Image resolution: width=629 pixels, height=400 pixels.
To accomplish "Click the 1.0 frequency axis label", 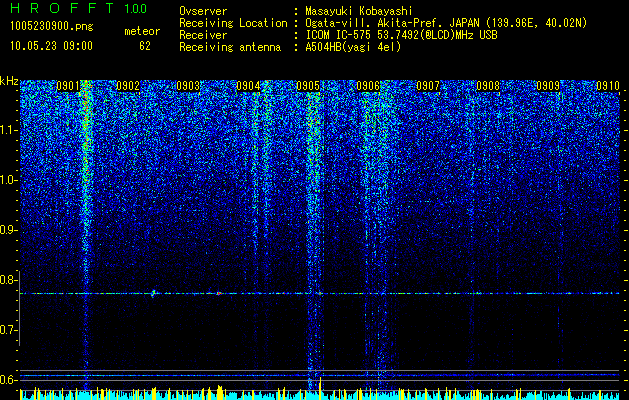I will pyautogui.click(x=8, y=180).
